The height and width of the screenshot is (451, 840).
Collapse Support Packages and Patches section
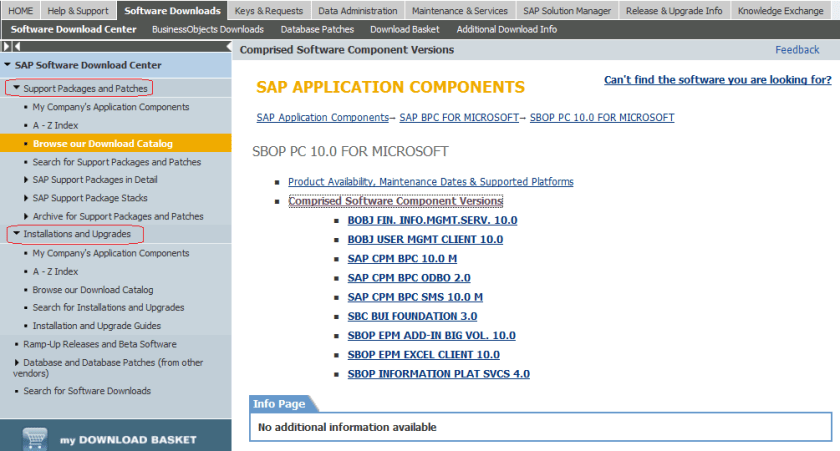(17, 89)
